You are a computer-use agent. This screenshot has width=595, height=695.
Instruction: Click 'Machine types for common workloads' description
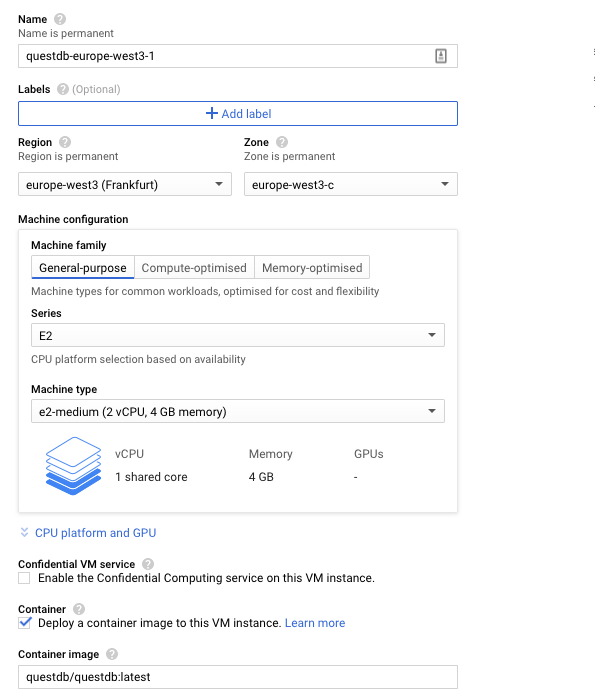click(x=205, y=291)
